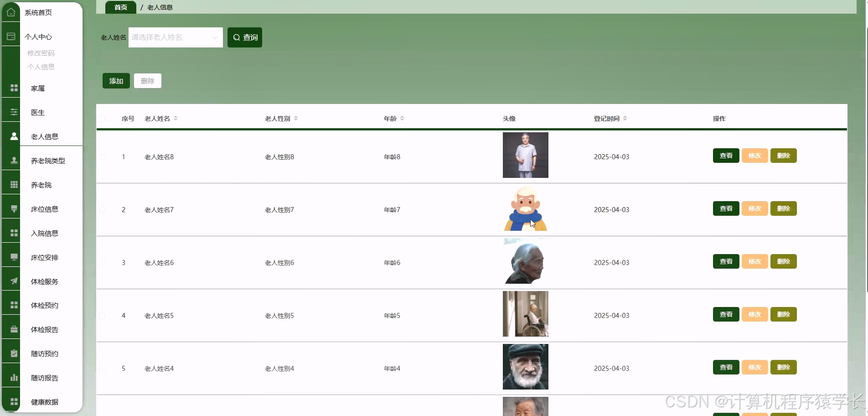Remove row 老人姓名6 with 删除
The height and width of the screenshot is (416, 868).
pos(784,261)
